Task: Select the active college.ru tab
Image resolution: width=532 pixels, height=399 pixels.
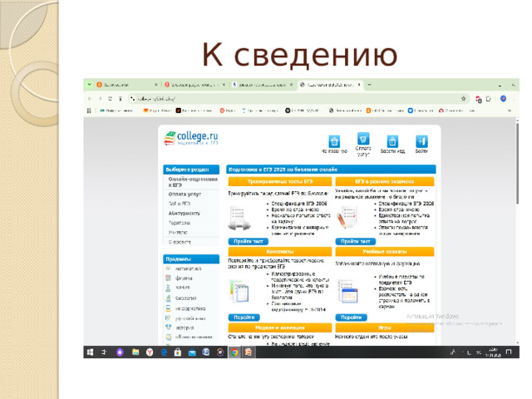Action: [330, 85]
